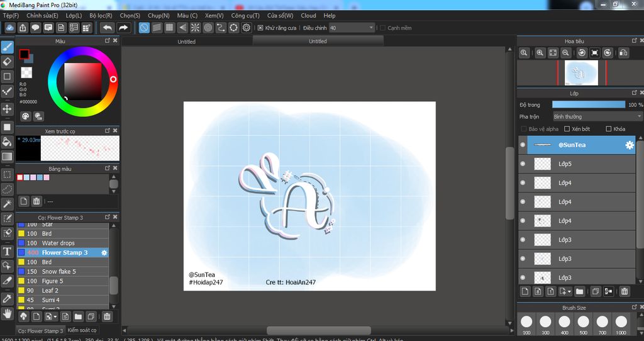Select the Gradient tool
This screenshot has width=644, height=341.
7,157
